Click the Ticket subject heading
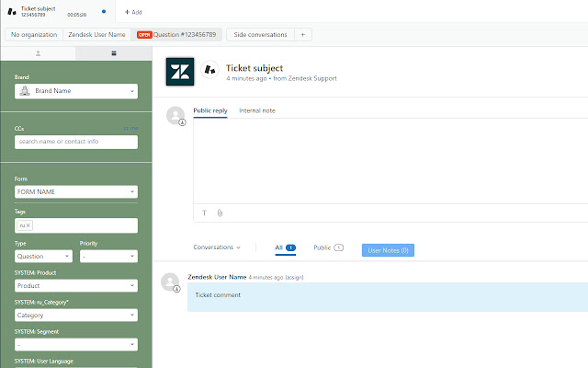 pyautogui.click(x=254, y=68)
